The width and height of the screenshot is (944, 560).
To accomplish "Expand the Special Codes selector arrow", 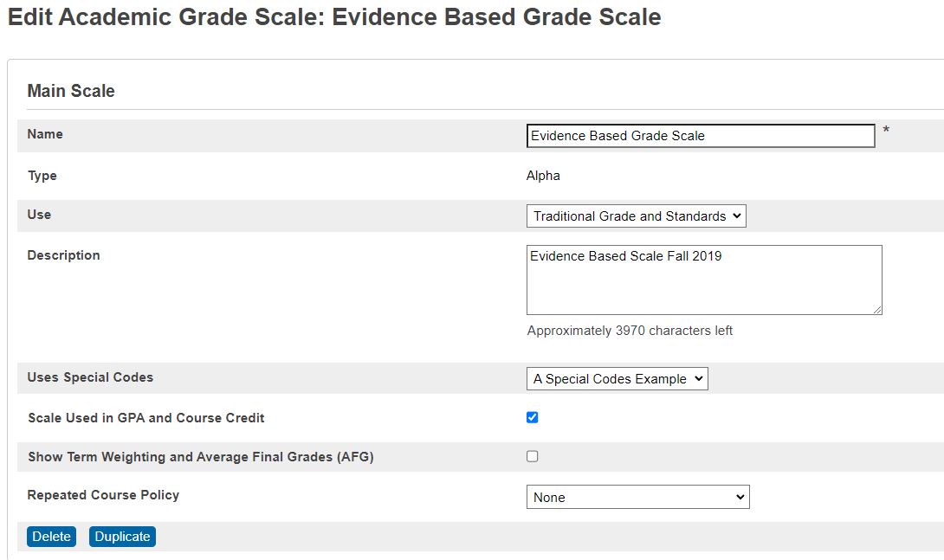I will 699,378.
